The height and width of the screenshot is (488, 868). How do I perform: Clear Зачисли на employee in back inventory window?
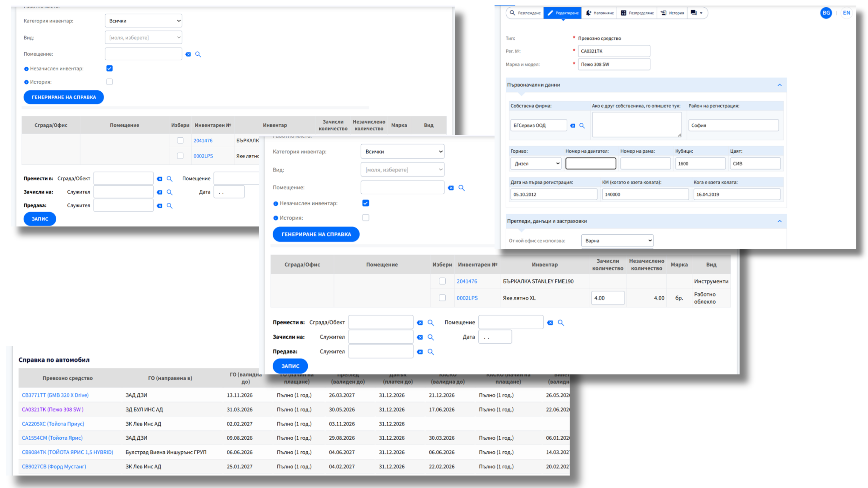point(159,192)
